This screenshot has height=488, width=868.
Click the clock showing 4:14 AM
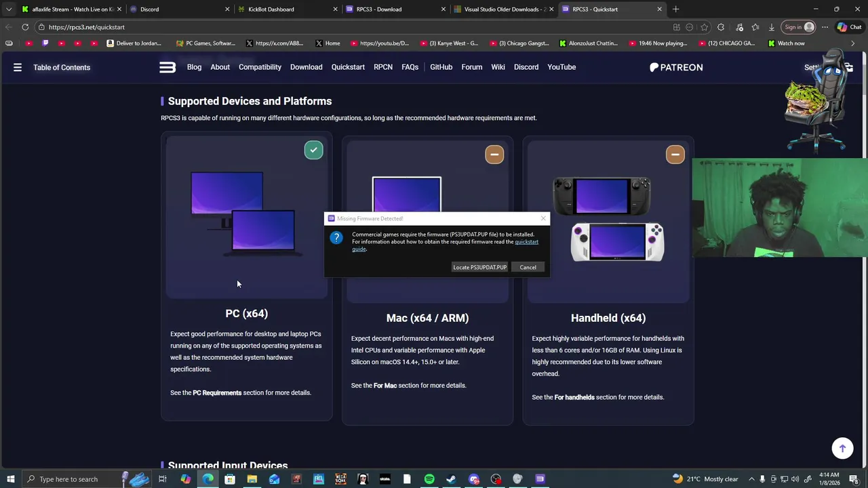[829, 479]
